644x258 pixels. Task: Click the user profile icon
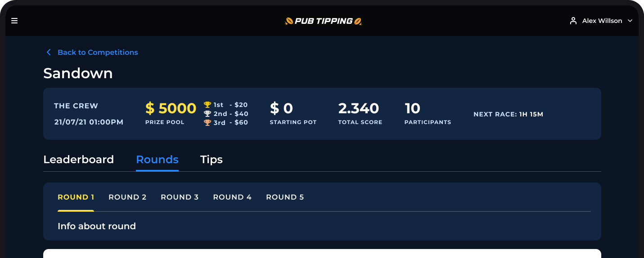573,21
